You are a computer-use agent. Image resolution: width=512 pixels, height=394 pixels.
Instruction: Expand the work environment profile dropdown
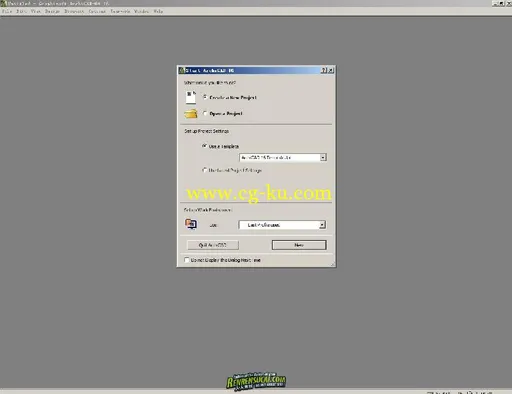(322, 225)
